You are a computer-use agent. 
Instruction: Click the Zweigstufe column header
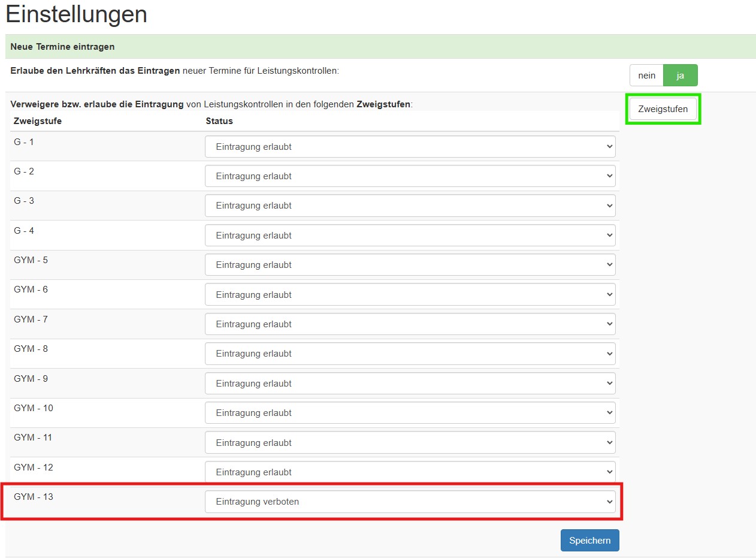click(x=38, y=121)
